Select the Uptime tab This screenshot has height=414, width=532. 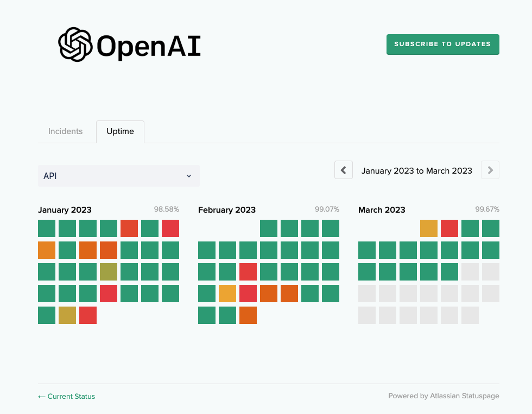pyautogui.click(x=120, y=131)
